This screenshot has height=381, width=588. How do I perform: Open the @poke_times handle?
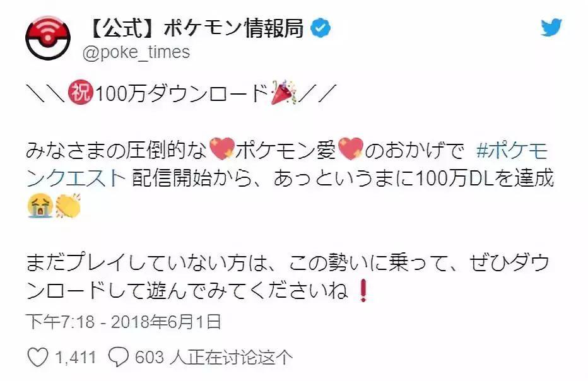click(x=136, y=52)
